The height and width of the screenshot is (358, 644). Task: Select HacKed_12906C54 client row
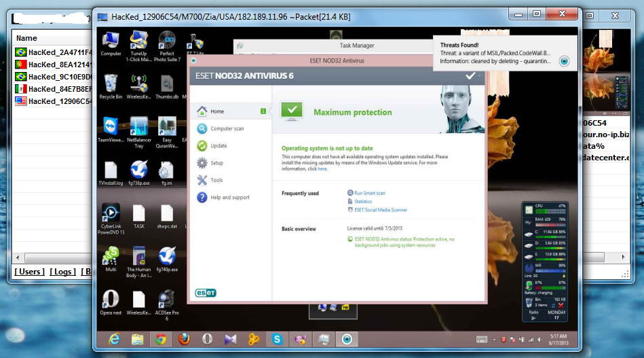tap(53, 101)
